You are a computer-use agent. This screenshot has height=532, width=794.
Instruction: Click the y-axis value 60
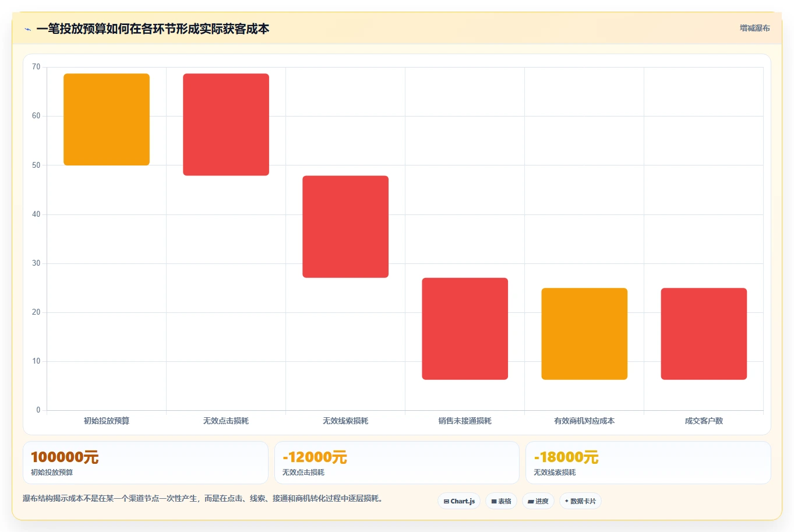(x=36, y=116)
